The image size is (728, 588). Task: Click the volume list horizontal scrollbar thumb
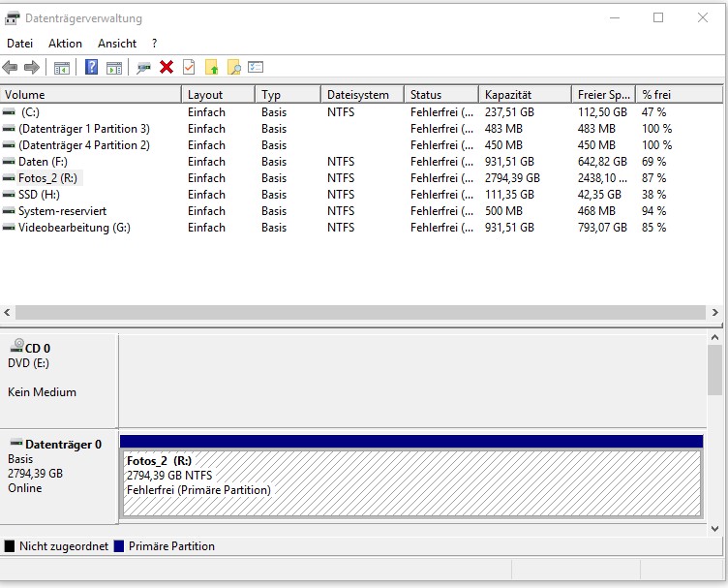pyautogui.click(x=360, y=313)
